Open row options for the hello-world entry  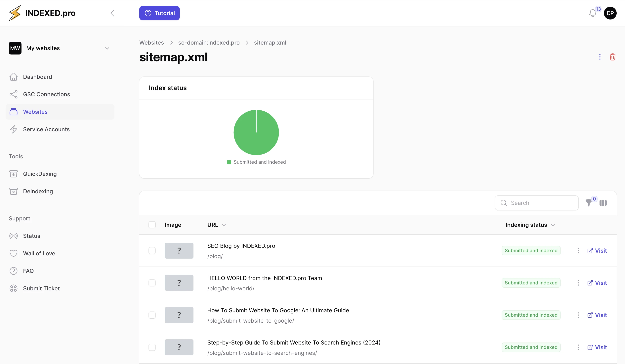pos(578,283)
